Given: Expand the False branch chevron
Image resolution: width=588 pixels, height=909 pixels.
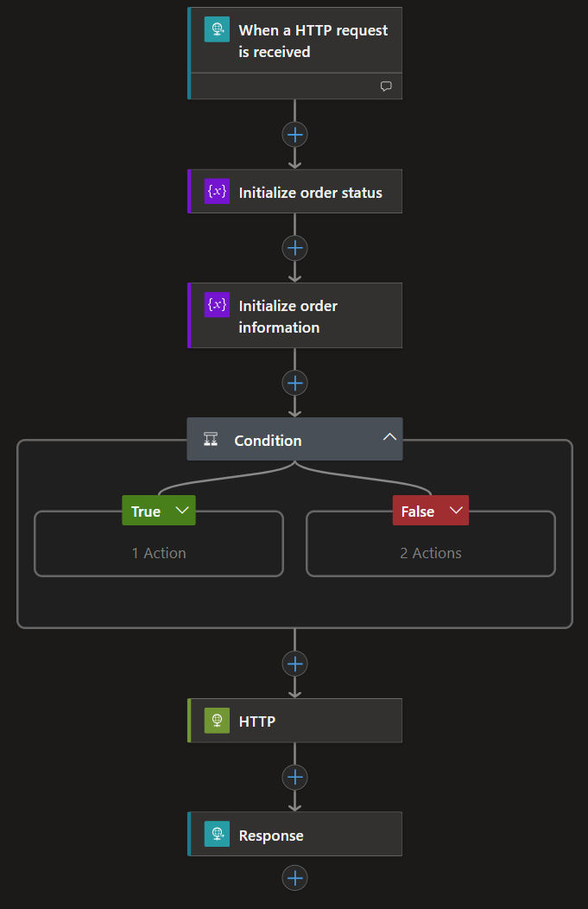Looking at the screenshot, I should pyautogui.click(x=455, y=511).
